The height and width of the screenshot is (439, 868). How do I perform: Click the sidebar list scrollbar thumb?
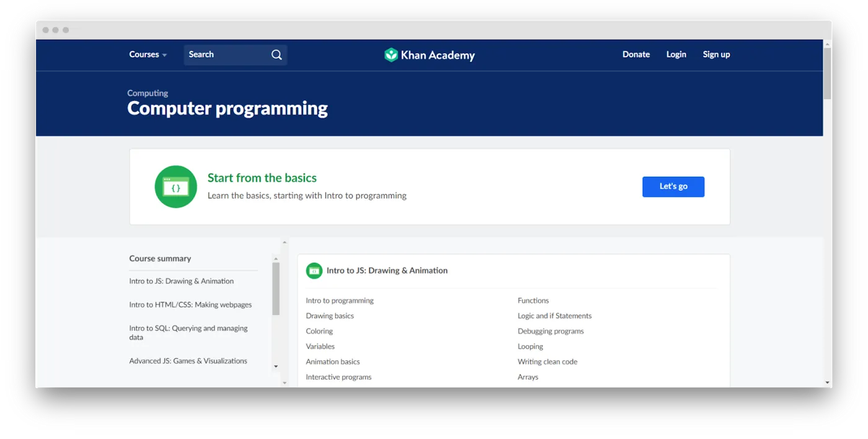point(276,289)
